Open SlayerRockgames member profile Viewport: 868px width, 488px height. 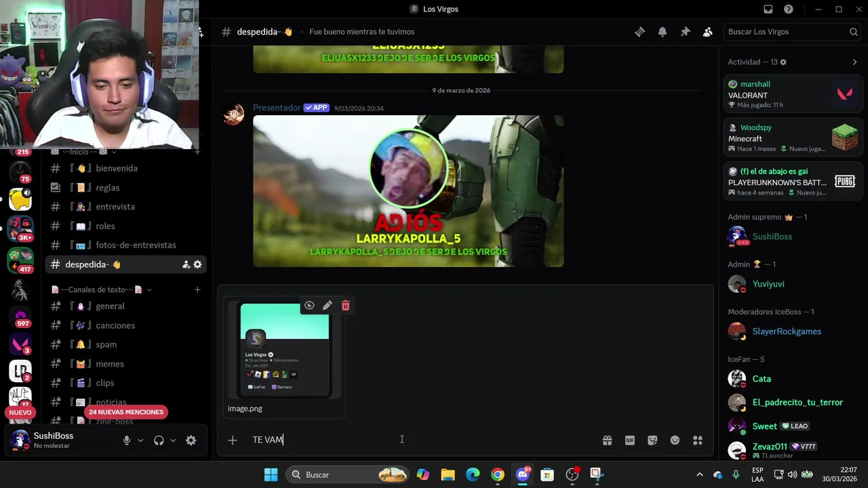pyautogui.click(x=792, y=331)
